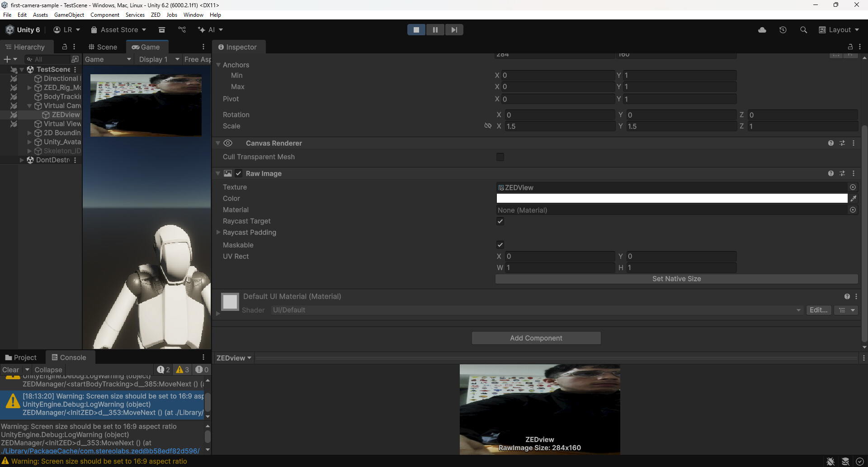Viewport: 868px width, 467px height.
Task: Enable Cull Transparent Mesh checkbox
Action: (x=500, y=157)
